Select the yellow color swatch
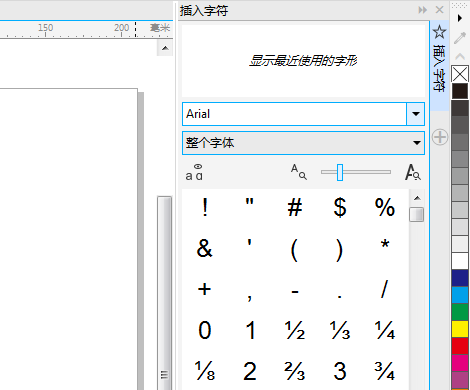The image size is (470, 390). click(x=460, y=329)
